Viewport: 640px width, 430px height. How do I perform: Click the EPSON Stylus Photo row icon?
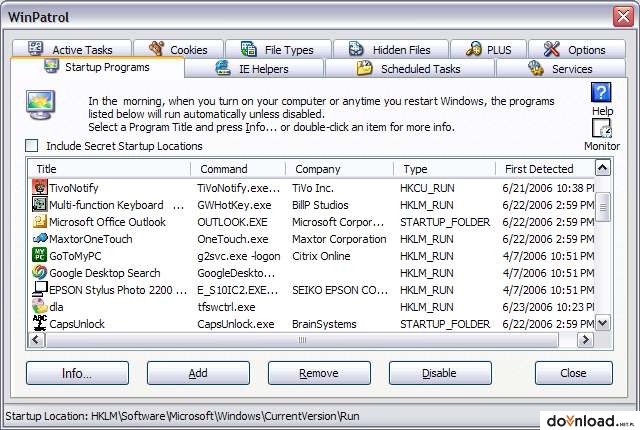40,289
